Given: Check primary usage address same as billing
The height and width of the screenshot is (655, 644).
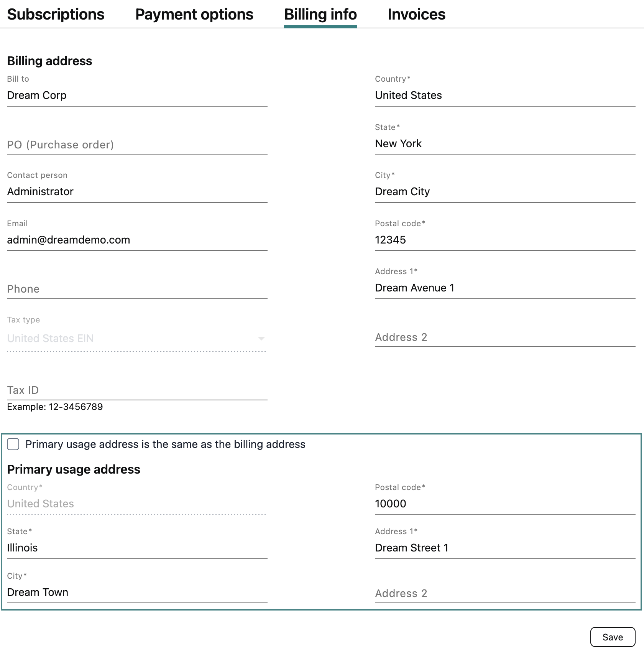Looking at the screenshot, I should [x=13, y=444].
